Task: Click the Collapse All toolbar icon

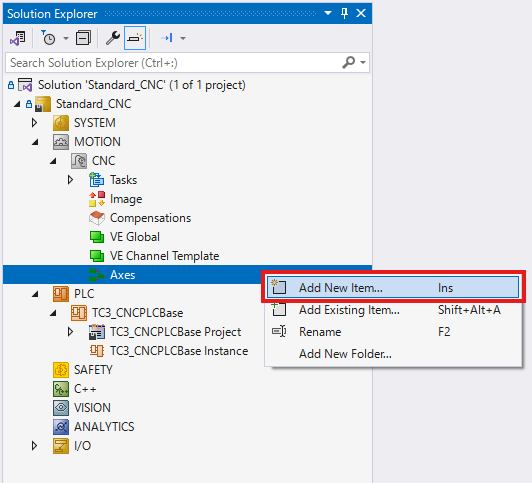Action: click(x=83, y=38)
